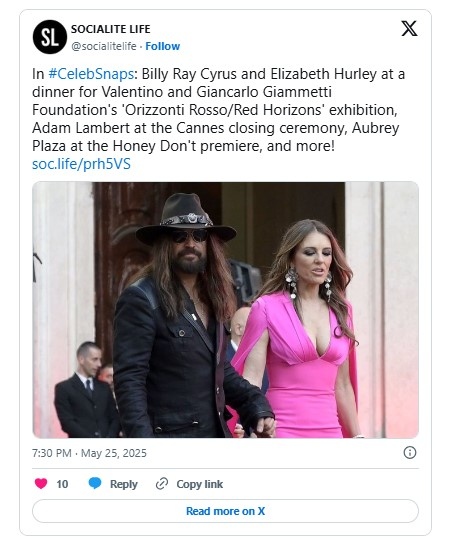Open the #CelebSnaps hashtag
This screenshot has width=451, height=538.
[x=91, y=74]
